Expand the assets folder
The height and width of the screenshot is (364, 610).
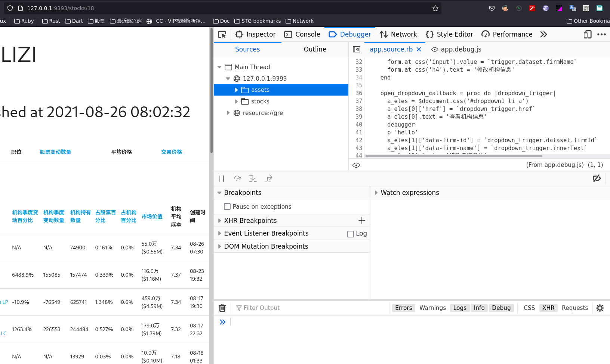click(236, 90)
